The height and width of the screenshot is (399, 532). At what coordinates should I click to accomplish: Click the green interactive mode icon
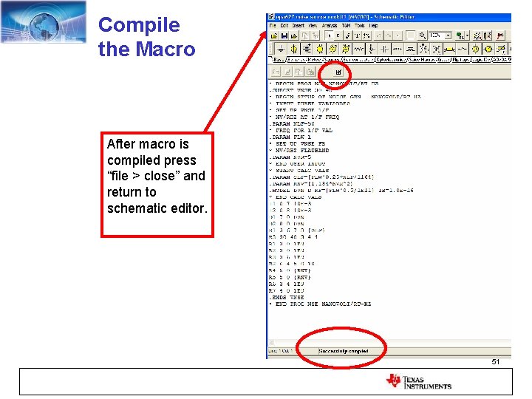coord(460,35)
